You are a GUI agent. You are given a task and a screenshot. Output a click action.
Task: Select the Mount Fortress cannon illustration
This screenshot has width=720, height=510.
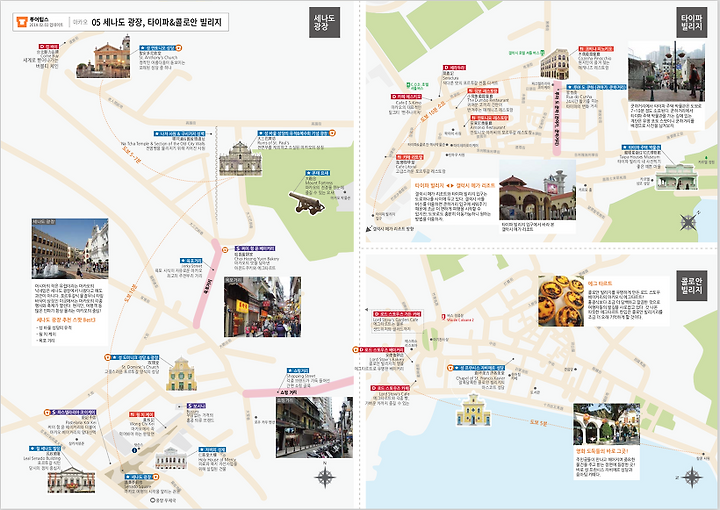307,202
